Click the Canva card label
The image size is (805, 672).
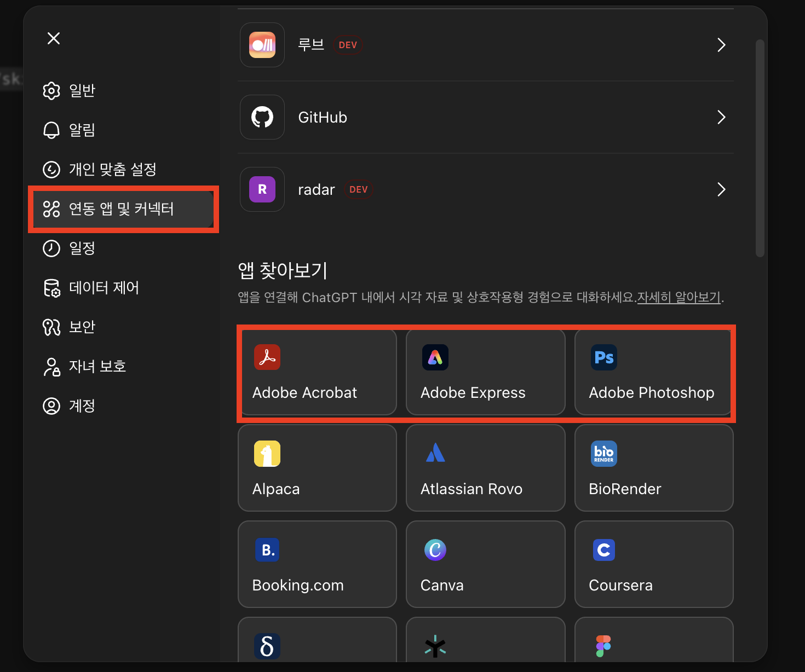(x=442, y=585)
